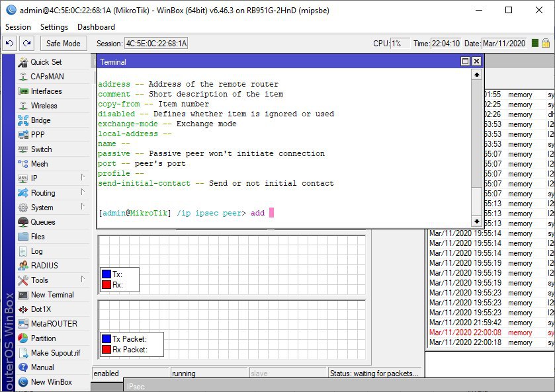Click the 'slave' status bar entry
Image resolution: width=555 pixels, height=392 pixels.
click(x=288, y=373)
